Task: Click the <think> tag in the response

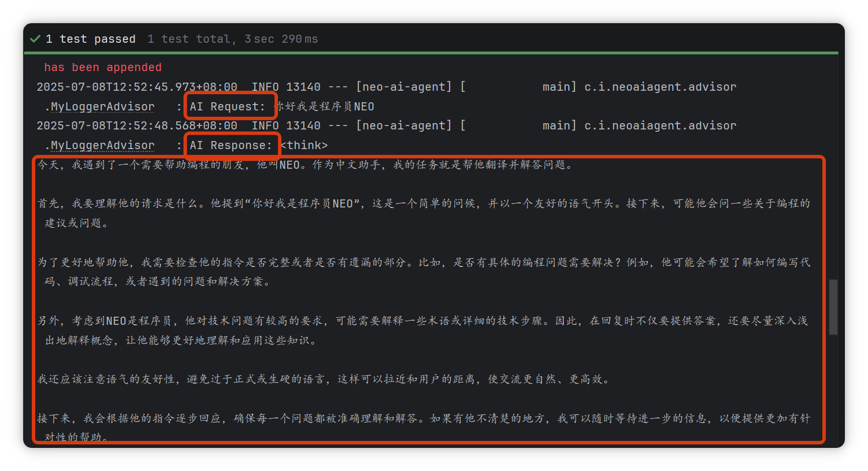Action: pos(305,145)
